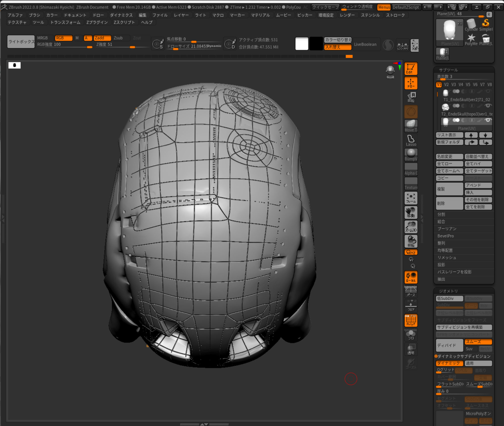Click the Frame (フレーム) view icon
The height and width of the screenshot is (426, 504).
[x=411, y=198]
